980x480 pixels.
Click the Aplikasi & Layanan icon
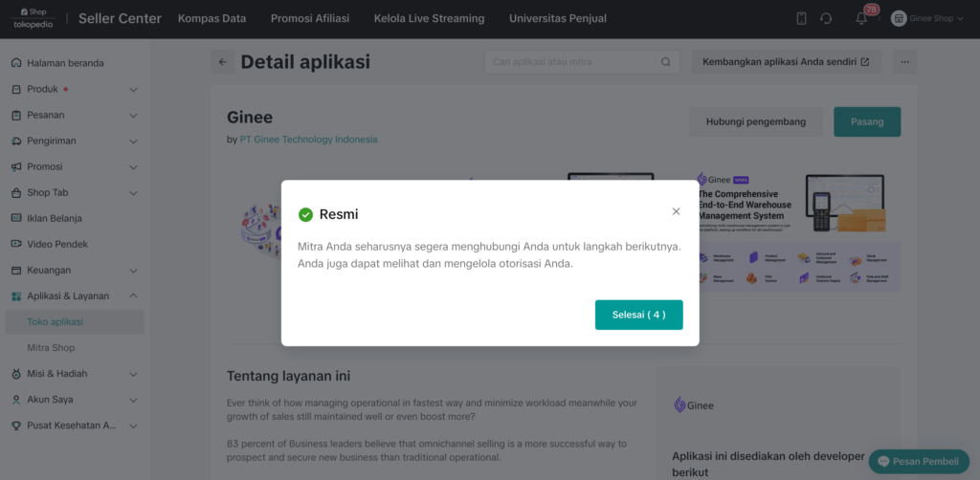point(16,295)
